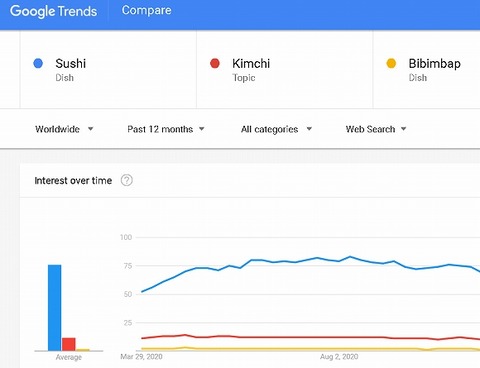Click the Mar 29, 2020 axis label
This screenshot has width=480, height=368.
point(141,357)
